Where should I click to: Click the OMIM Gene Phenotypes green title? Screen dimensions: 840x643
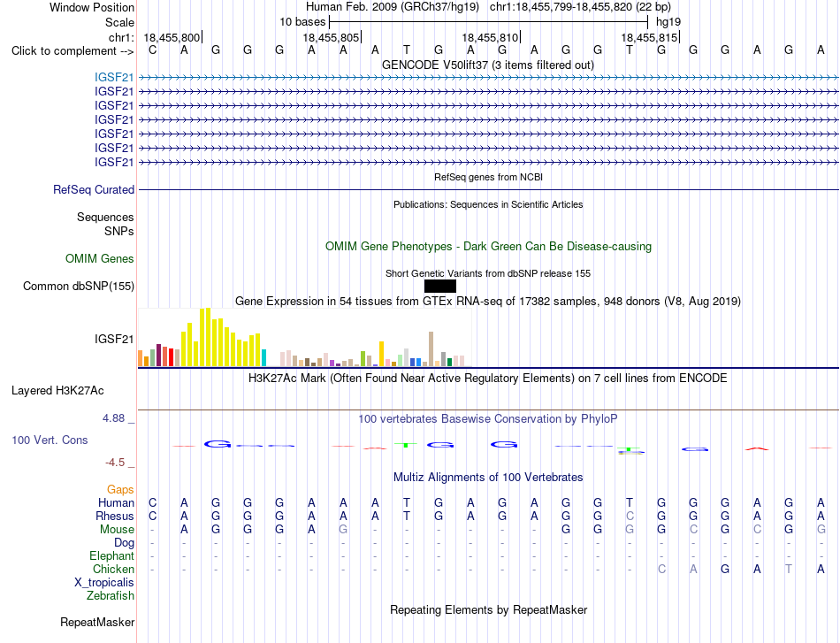tap(488, 247)
